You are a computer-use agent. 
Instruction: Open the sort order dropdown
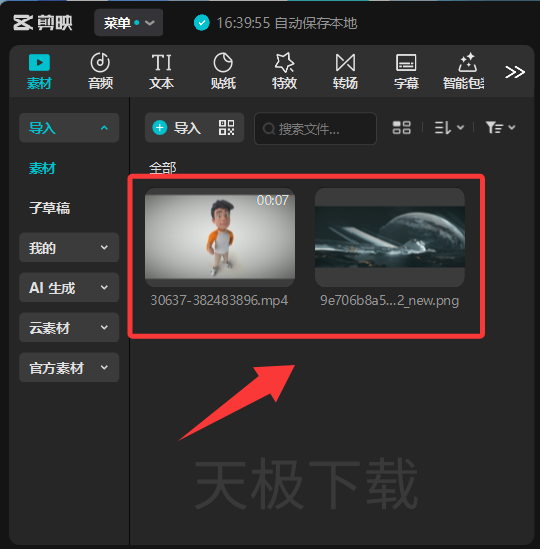coord(449,127)
